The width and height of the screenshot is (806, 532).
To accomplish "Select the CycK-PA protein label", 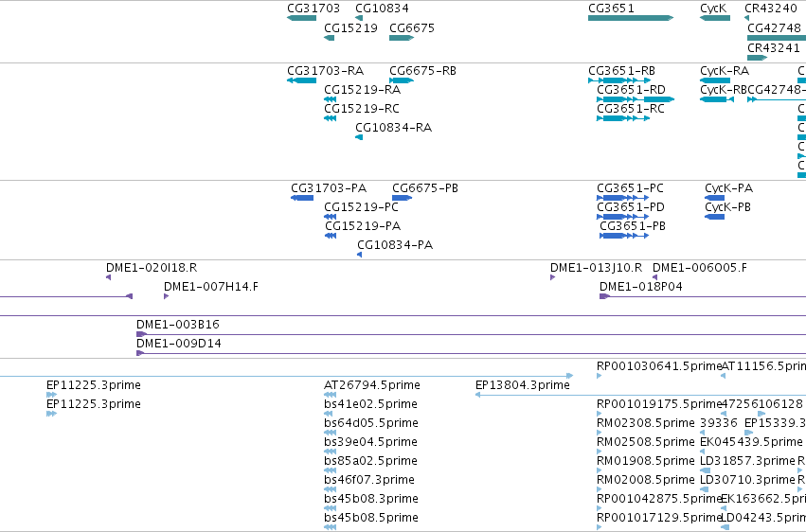I will 728,188.
